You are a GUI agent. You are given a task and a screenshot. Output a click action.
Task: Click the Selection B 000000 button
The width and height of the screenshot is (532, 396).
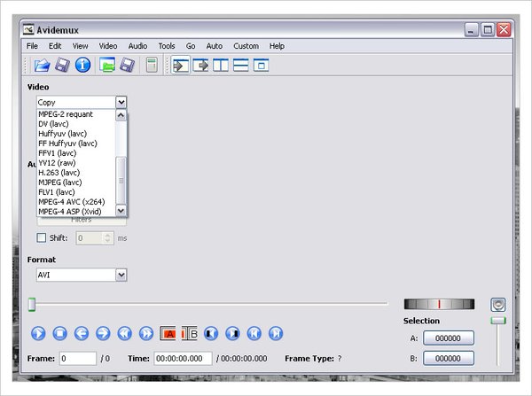pyautogui.click(x=448, y=358)
